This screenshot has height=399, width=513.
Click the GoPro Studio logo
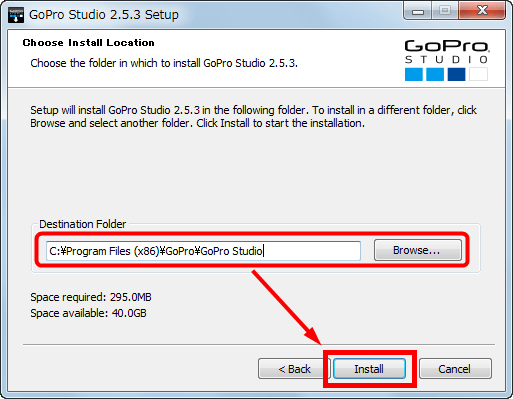coord(447,60)
